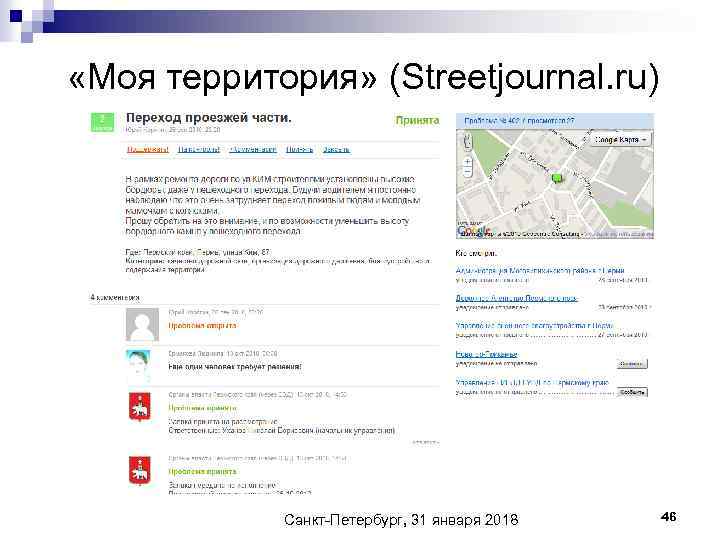This screenshot has width=720, height=540.
Task: Open the Управление ГИБДД по Пермскому краю link
Action: pyautogui.click(x=532, y=382)
